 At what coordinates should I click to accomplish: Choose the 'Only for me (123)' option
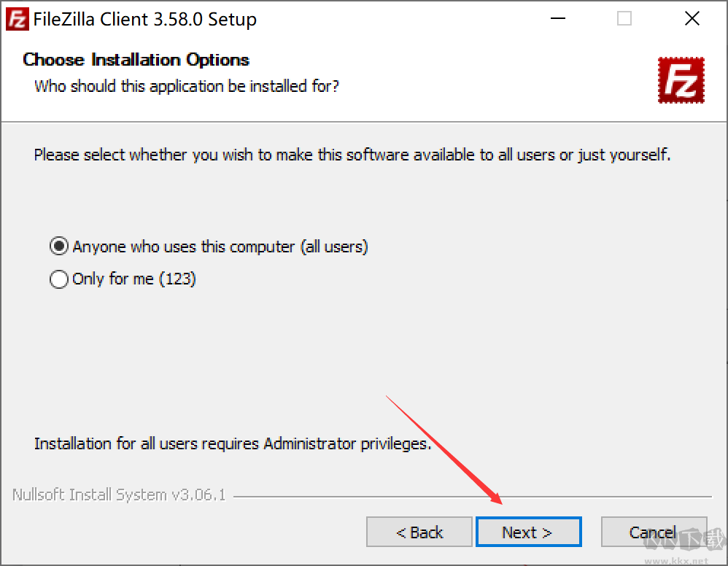point(59,279)
